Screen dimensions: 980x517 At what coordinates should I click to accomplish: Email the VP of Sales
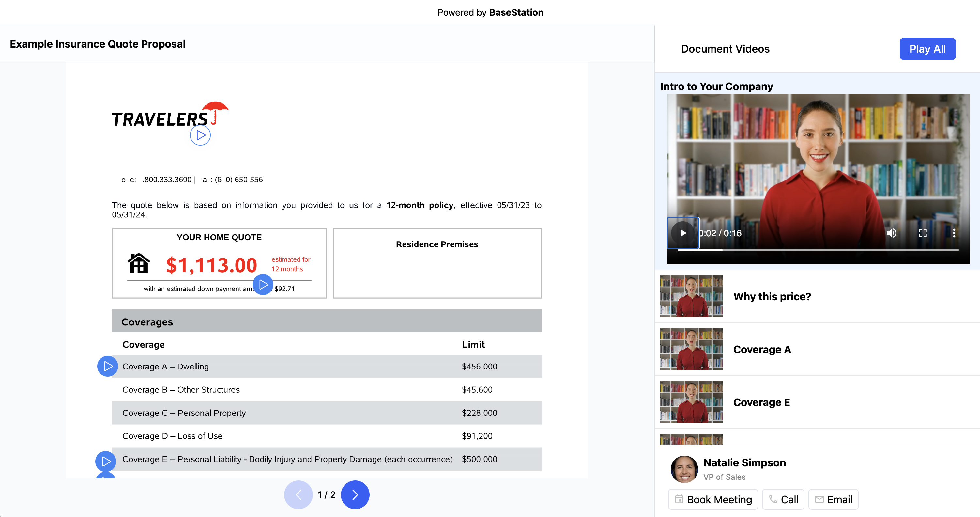833,499
